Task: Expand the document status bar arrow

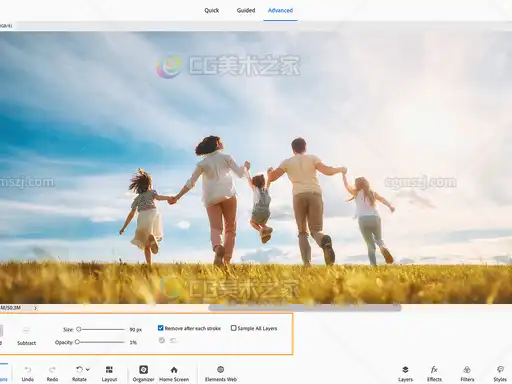Action: point(35,308)
